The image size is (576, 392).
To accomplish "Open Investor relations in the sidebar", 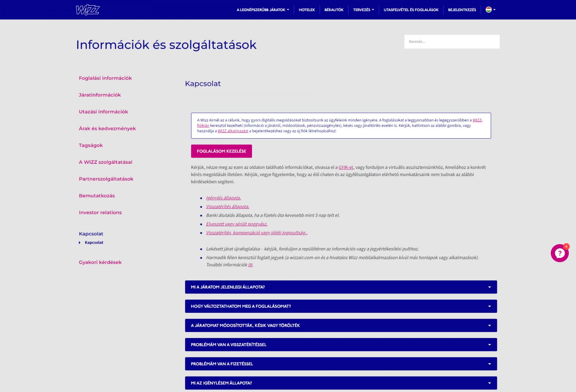I will coord(100,212).
